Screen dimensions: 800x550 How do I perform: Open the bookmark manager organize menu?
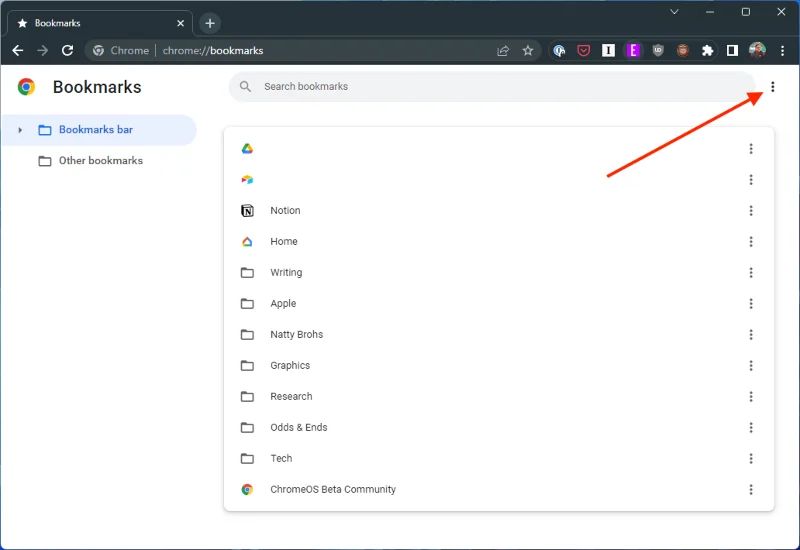[773, 87]
